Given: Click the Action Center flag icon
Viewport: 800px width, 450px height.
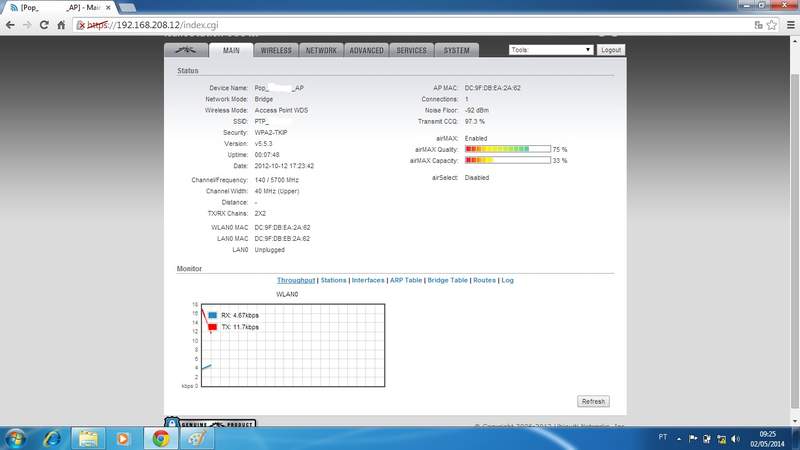Looking at the screenshot, I should coord(693,438).
